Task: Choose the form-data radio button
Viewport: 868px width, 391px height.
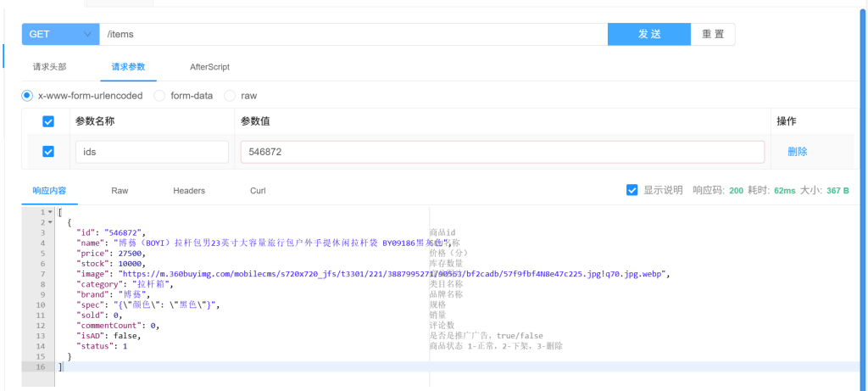Action: tap(159, 96)
